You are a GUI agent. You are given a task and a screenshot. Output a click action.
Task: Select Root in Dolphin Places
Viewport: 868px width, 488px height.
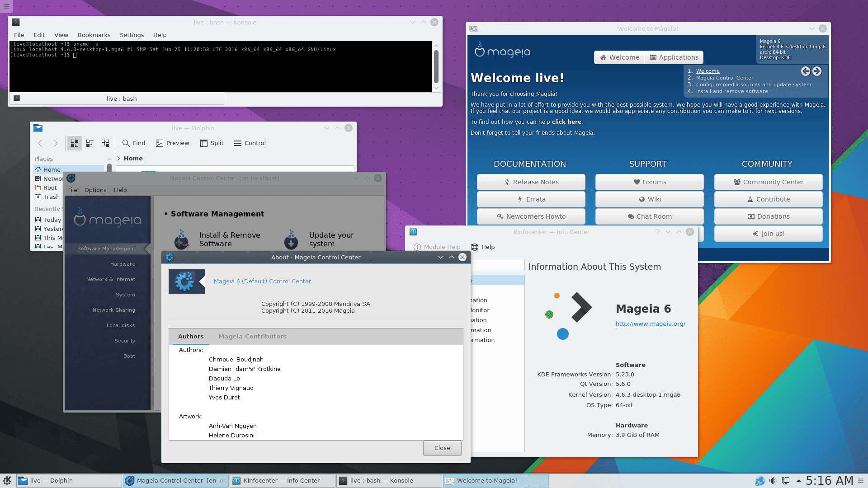coord(49,188)
